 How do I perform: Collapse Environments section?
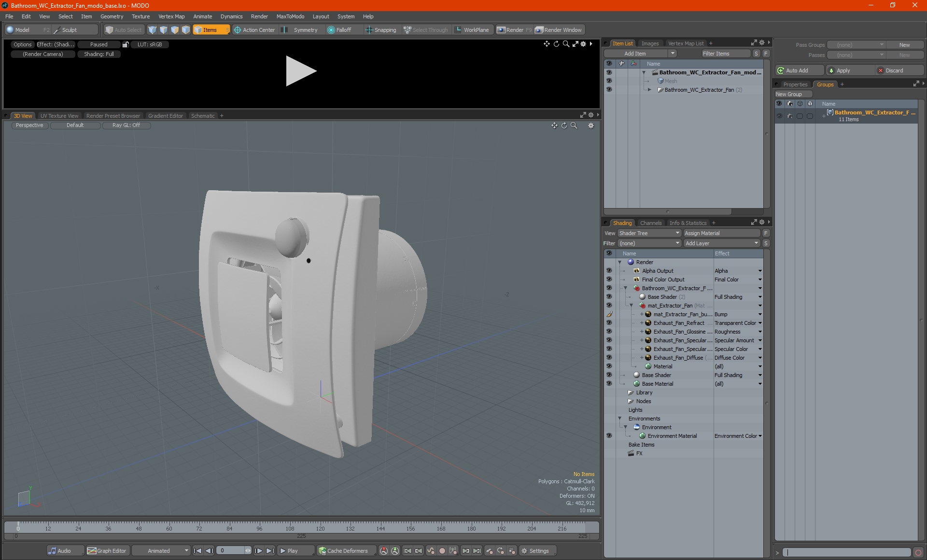pyautogui.click(x=620, y=419)
